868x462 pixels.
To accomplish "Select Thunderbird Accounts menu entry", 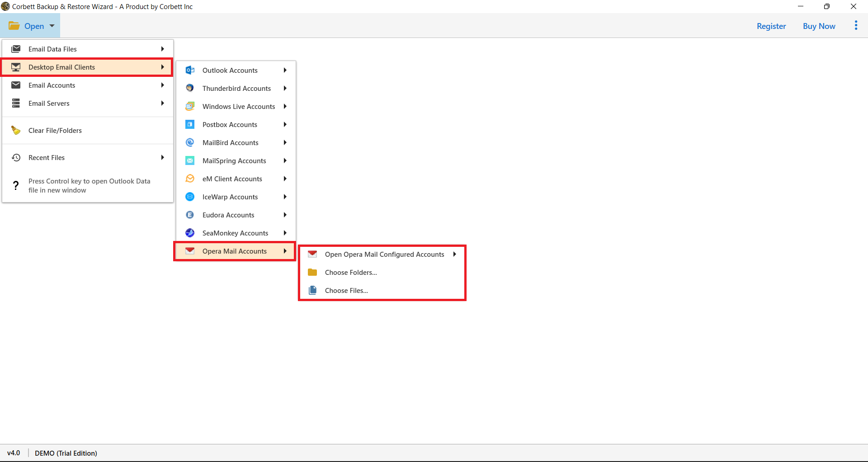I will pos(236,88).
